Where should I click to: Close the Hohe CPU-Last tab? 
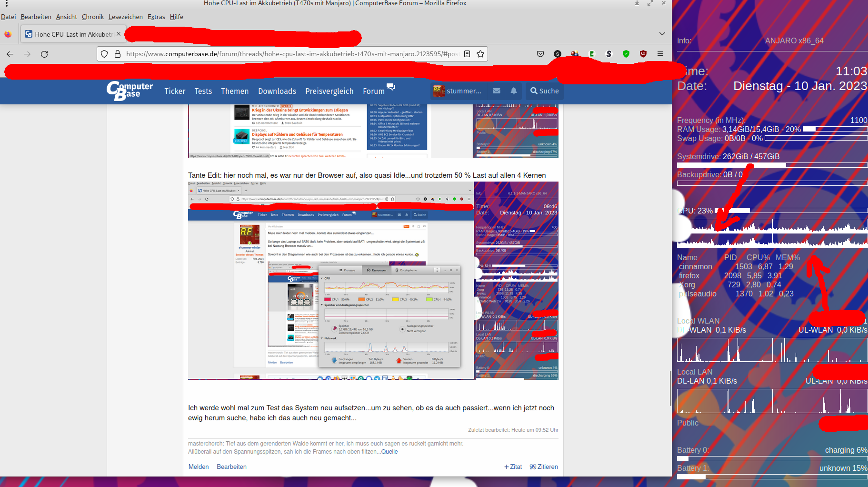(119, 34)
